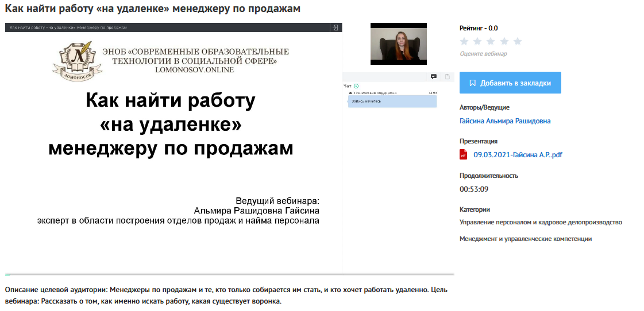The height and width of the screenshot is (311, 644).
Task: Open the chat tab icon
Action: pyautogui.click(x=434, y=77)
